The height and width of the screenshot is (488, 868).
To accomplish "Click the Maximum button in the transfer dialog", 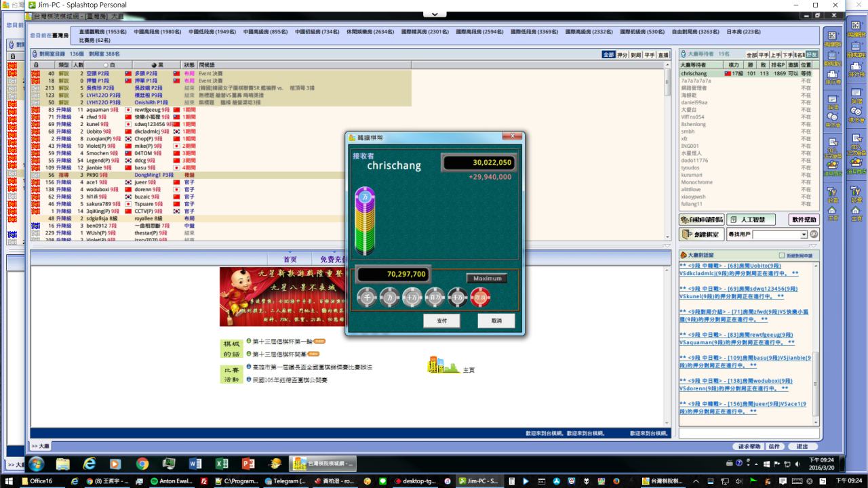I will point(487,278).
